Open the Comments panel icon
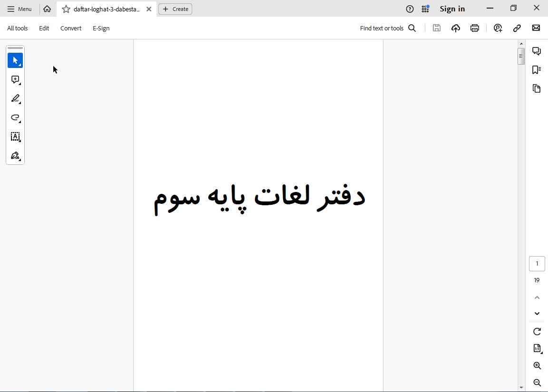 pos(537,51)
